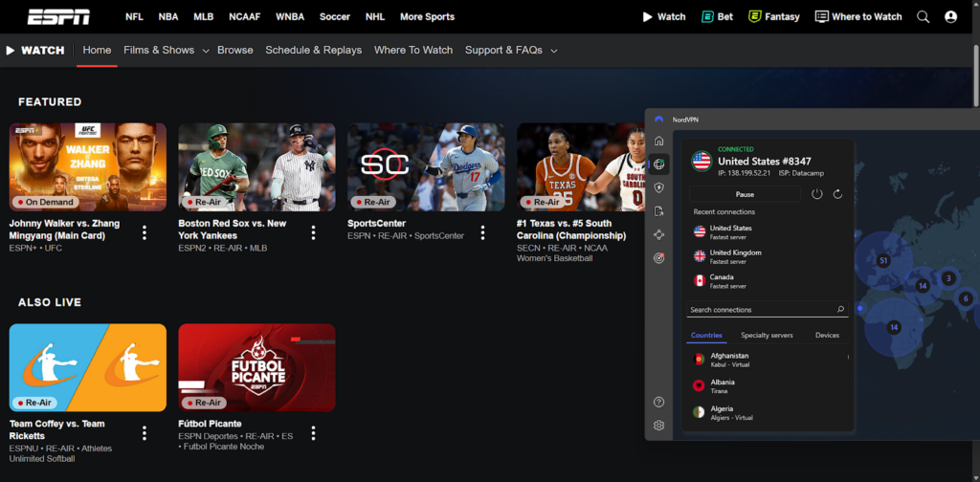Open NordVPN Meshnet icon
The height and width of the screenshot is (482, 980).
point(658,234)
